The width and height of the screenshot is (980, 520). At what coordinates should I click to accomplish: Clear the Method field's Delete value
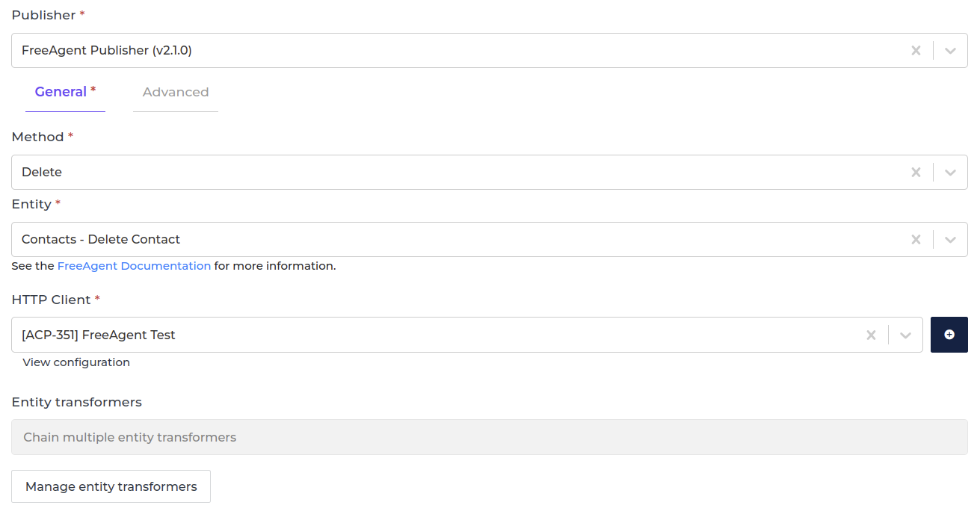point(916,173)
